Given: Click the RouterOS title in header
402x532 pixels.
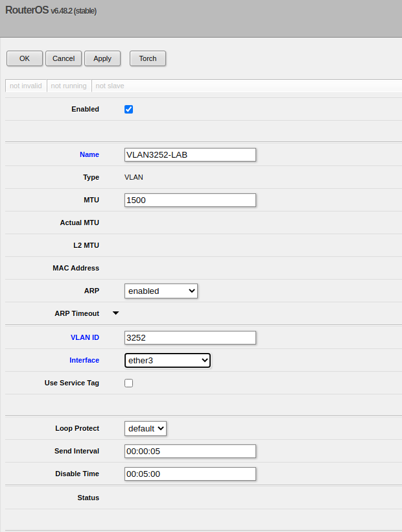Looking at the screenshot, I should point(27,10).
